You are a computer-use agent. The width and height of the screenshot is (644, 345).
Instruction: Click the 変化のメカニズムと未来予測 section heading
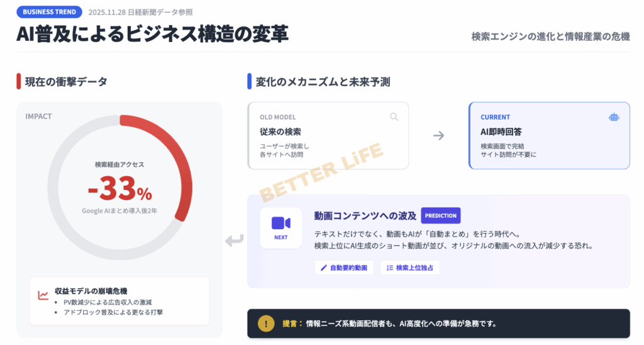coord(323,81)
